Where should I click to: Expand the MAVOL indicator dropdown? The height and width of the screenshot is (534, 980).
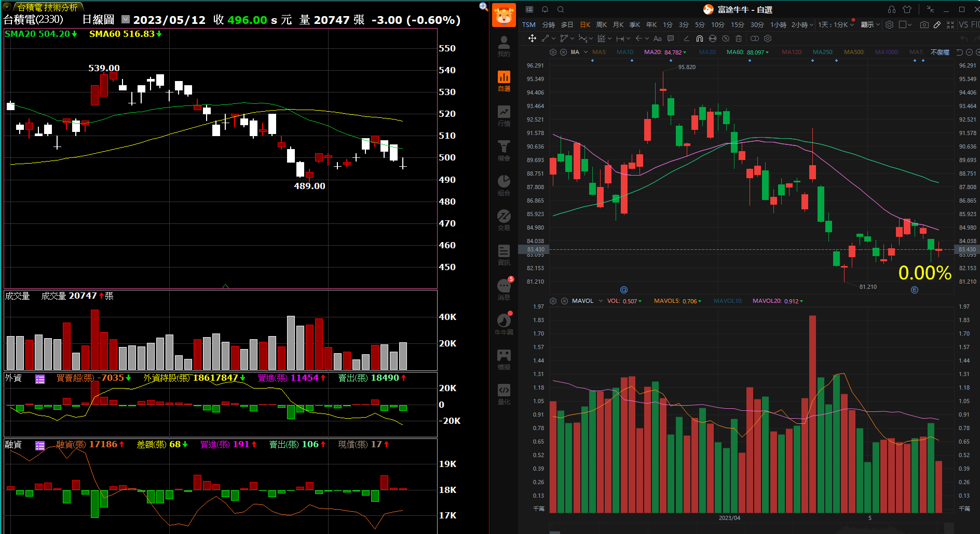[601, 301]
